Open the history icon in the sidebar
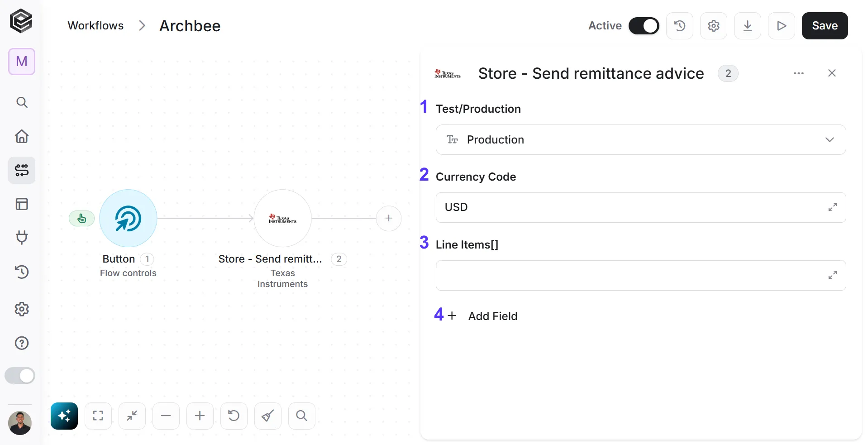Viewport: 868px width, 445px height. click(x=22, y=272)
